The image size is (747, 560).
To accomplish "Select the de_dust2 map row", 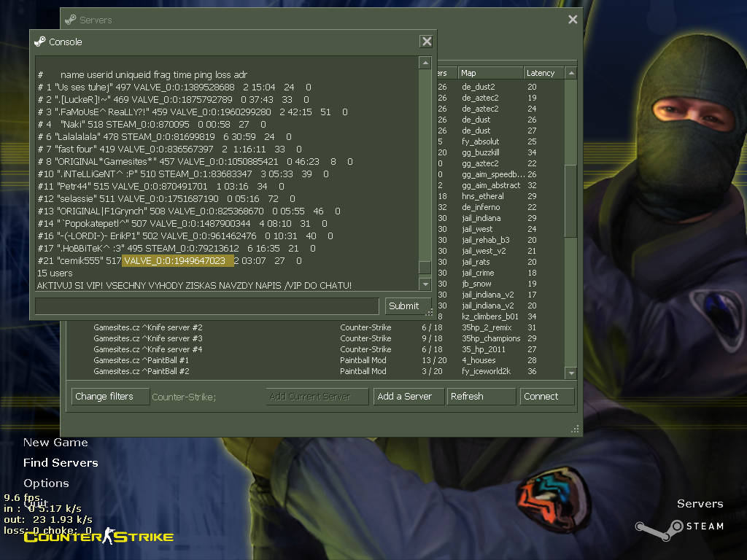I will (x=500, y=87).
